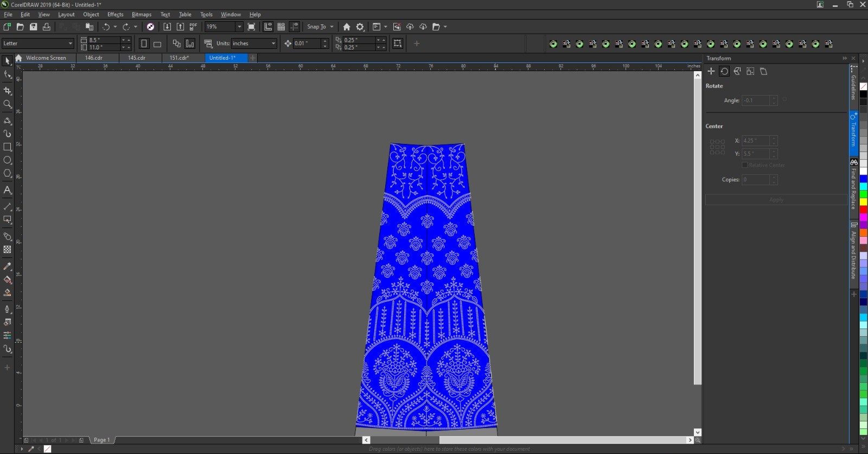
Task: Open the Letter page size dropdown
Action: pos(70,43)
